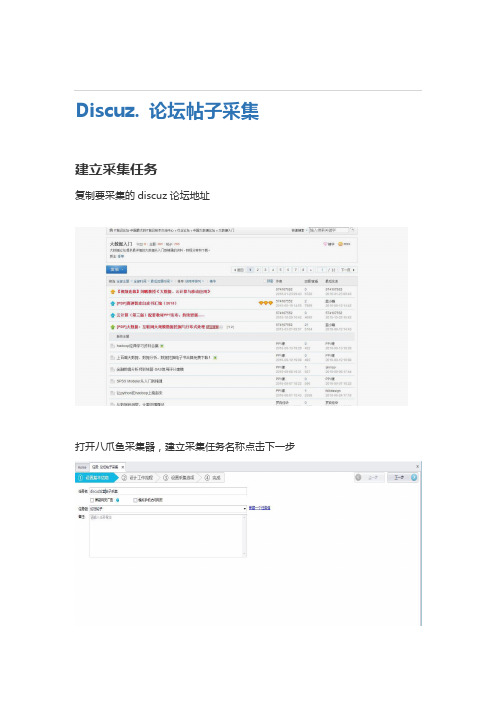Click the blue post-thread button in forum
Screen dimensions: 496x702
coord(116,270)
